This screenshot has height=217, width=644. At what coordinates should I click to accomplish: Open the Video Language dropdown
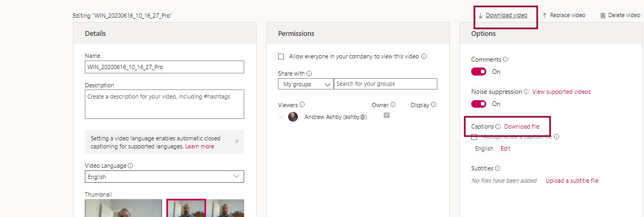(164, 177)
